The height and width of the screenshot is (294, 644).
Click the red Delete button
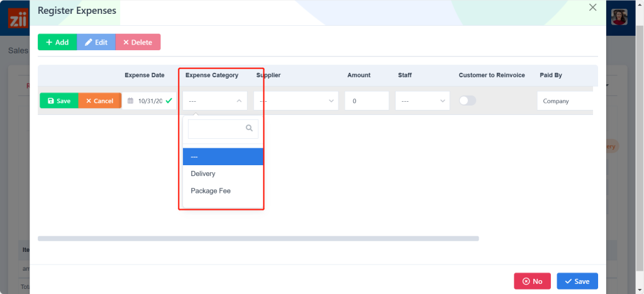(x=138, y=42)
